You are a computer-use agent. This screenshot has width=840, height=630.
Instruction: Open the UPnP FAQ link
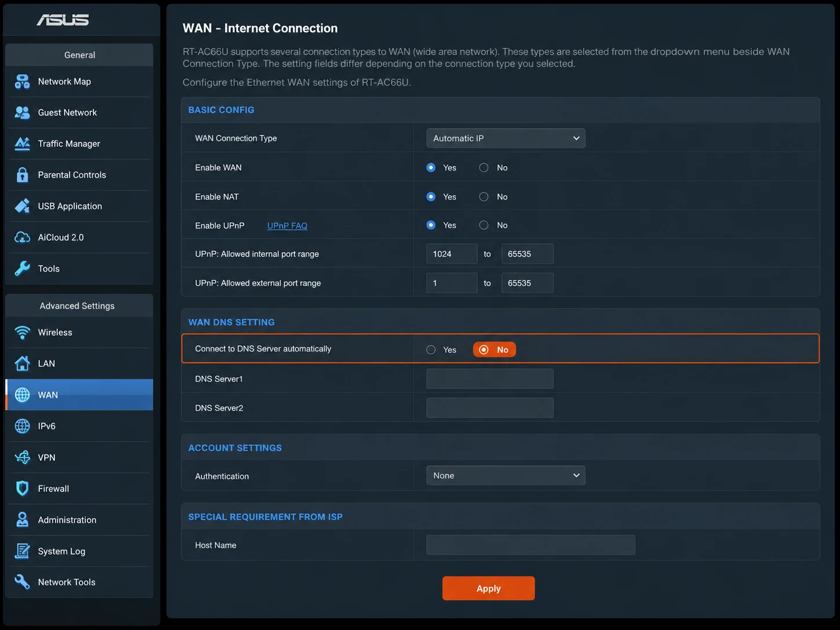tap(287, 226)
